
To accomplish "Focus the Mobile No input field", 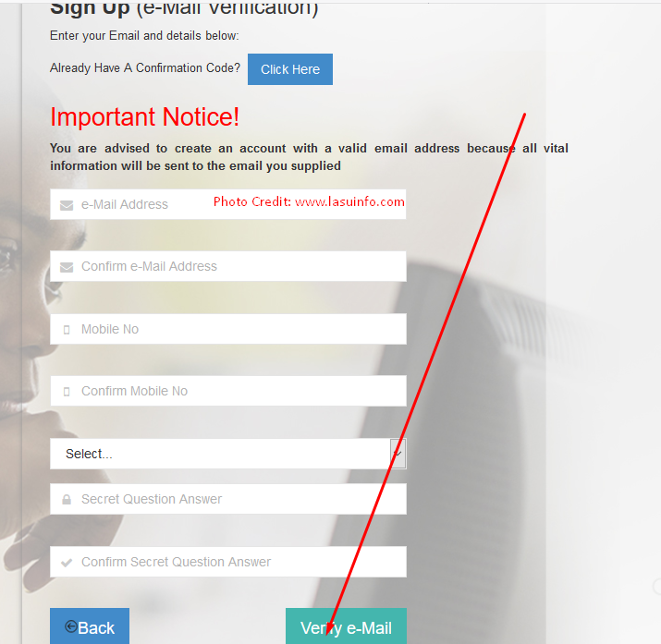I will (x=228, y=329).
